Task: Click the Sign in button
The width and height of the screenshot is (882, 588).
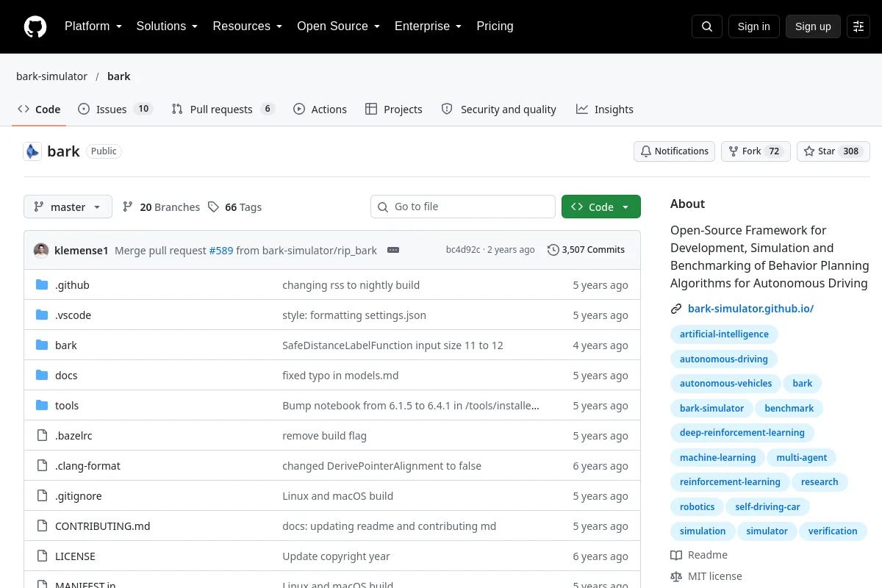Action: point(753,26)
